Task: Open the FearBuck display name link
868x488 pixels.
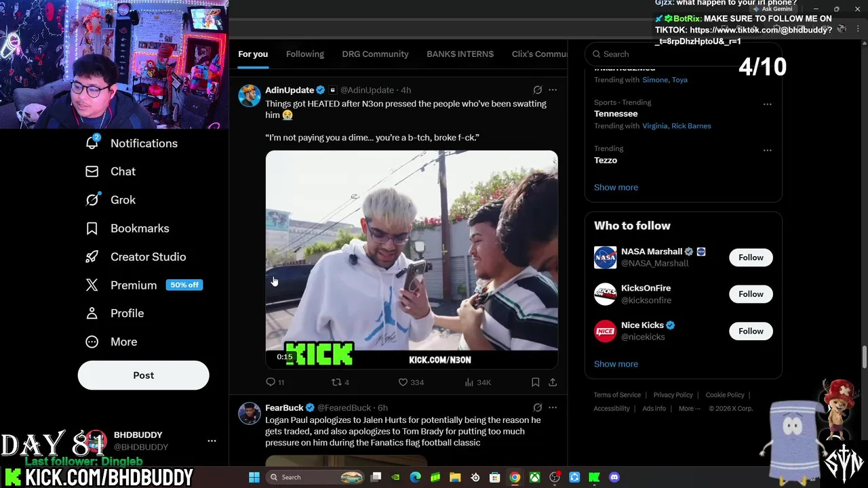Action: (284, 407)
